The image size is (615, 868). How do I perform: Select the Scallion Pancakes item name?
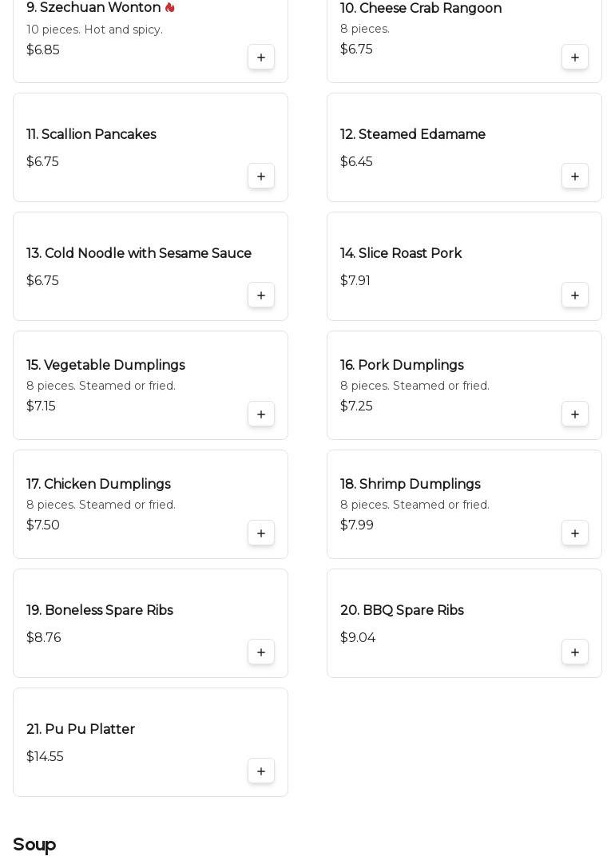pos(91,134)
